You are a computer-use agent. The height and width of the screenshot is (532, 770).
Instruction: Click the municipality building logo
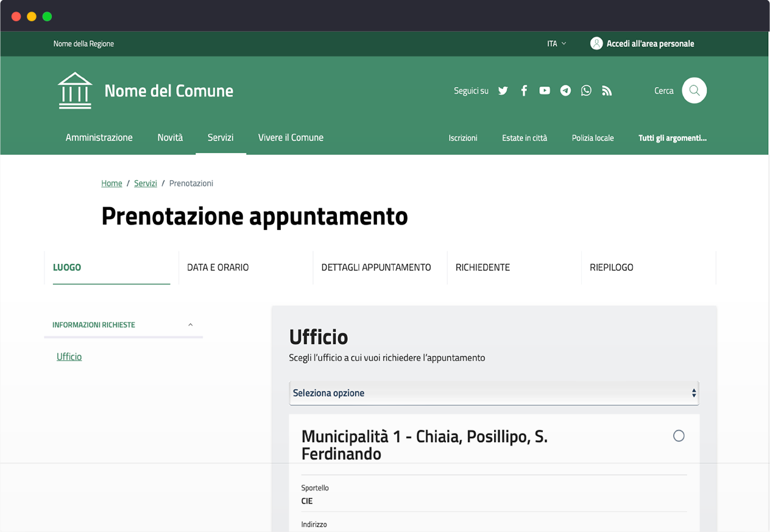click(75, 91)
